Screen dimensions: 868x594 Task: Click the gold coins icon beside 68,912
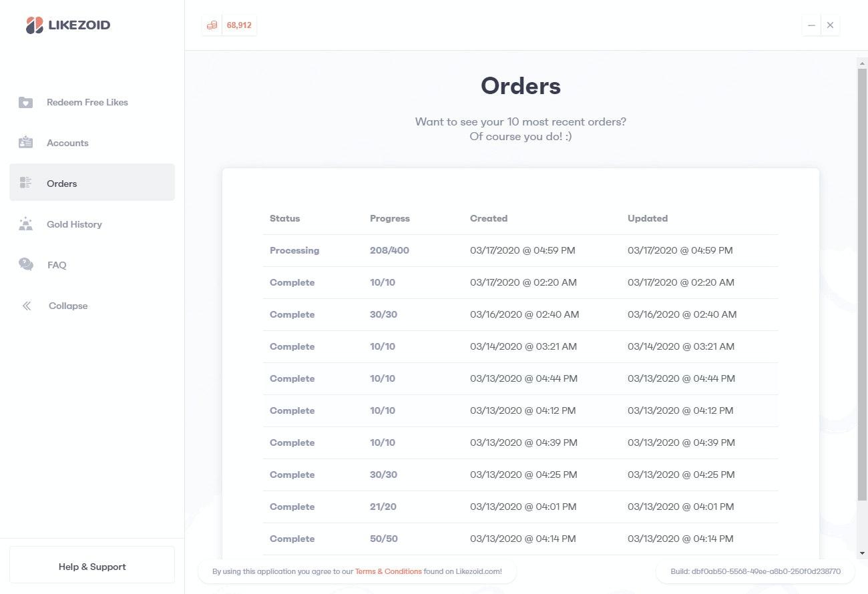[x=212, y=25]
